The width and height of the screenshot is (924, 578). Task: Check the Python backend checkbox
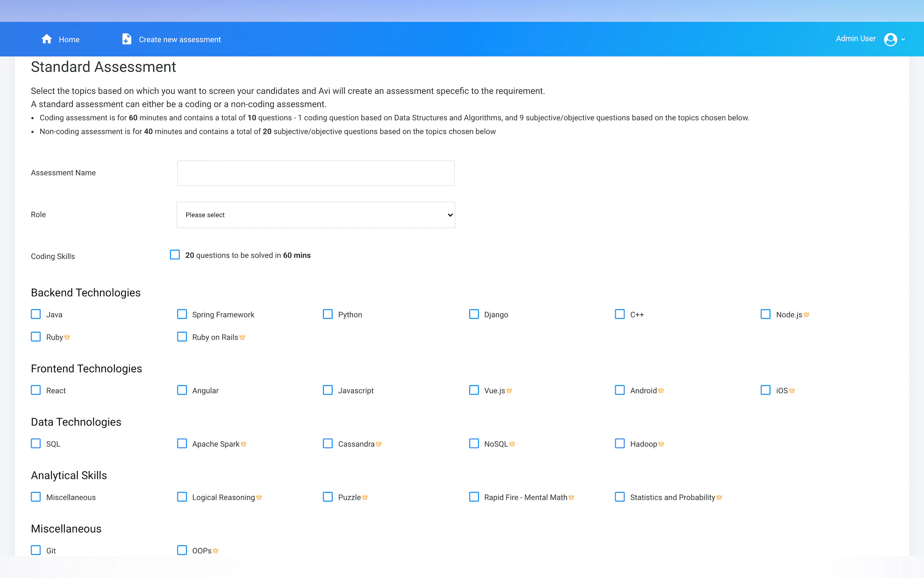coord(328,314)
